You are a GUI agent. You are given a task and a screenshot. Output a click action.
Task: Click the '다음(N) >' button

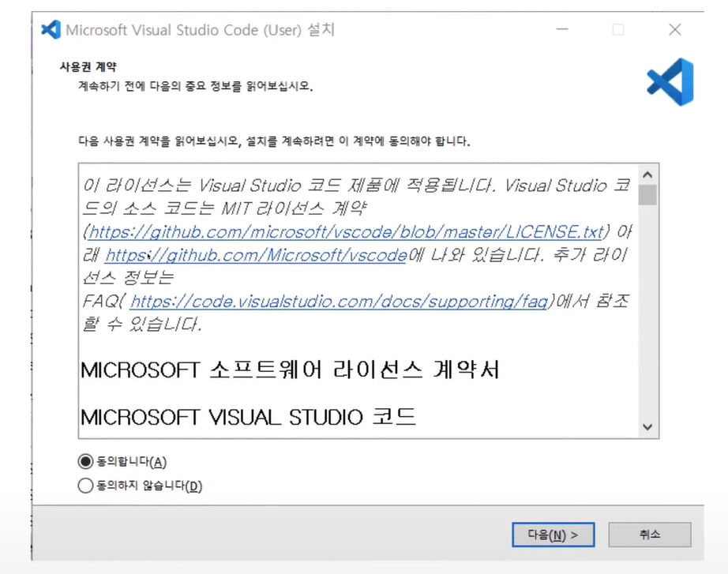click(x=553, y=535)
